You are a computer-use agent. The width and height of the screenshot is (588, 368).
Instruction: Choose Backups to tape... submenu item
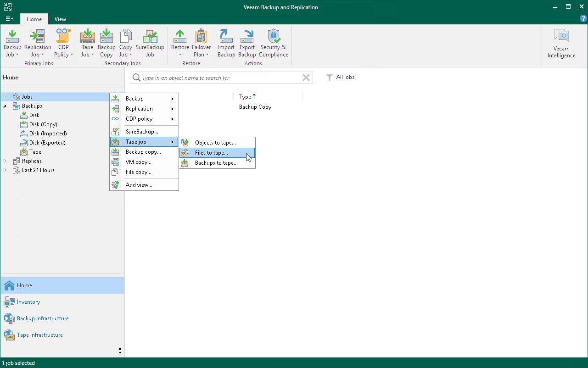click(x=216, y=163)
